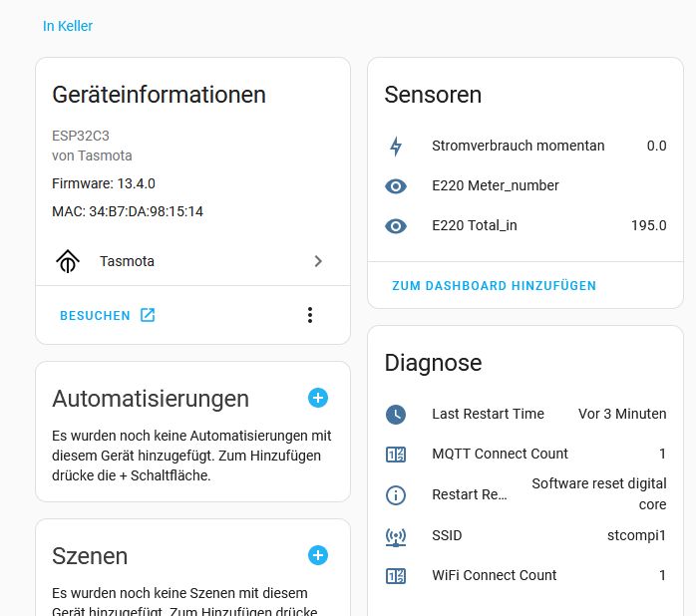The width and height of the screenshot is (696, 616).
Task: Add a new scene with plus button
Action: [318, 555]
